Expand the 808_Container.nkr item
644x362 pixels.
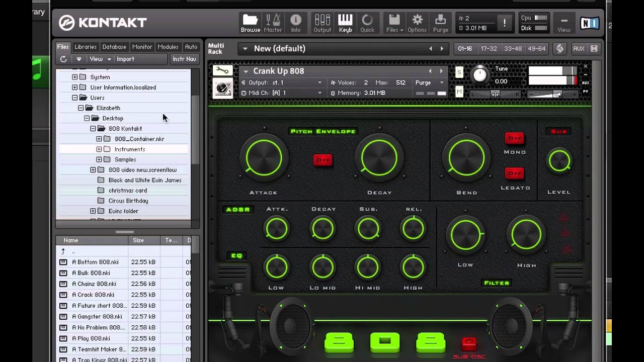tap(99, 139)
